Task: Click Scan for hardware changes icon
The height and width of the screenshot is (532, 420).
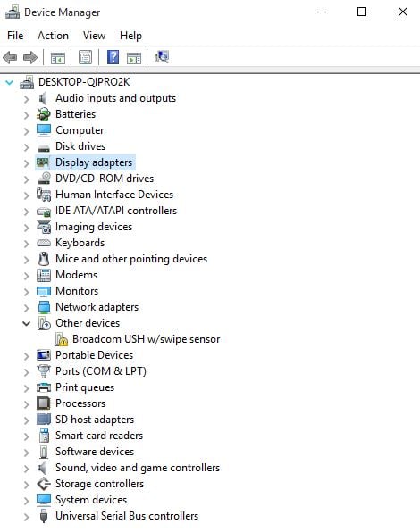Action: click(x=162, y=57)
